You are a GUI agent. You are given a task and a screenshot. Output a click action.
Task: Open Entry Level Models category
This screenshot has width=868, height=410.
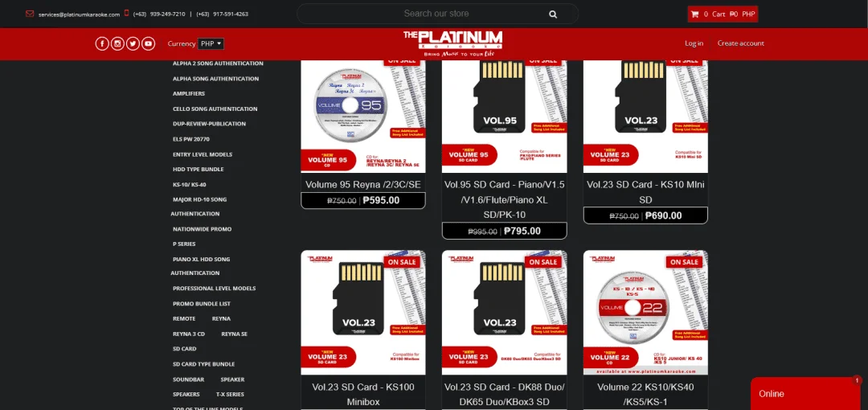coord(202,154)
